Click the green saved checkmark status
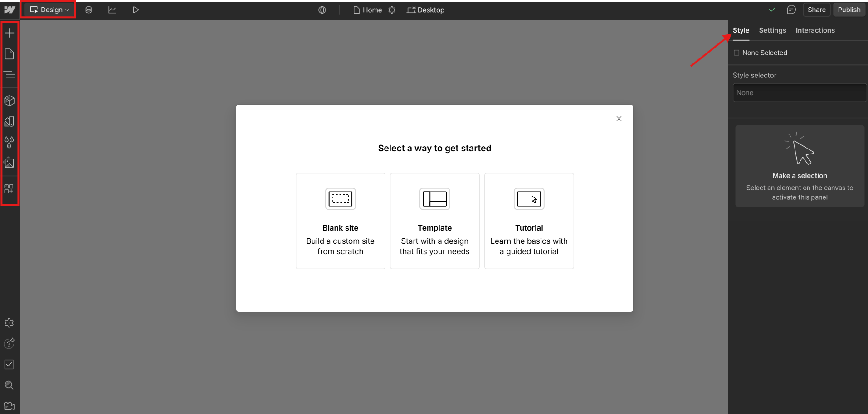Viewport: 868px width, 414px height. click(772, 10)
